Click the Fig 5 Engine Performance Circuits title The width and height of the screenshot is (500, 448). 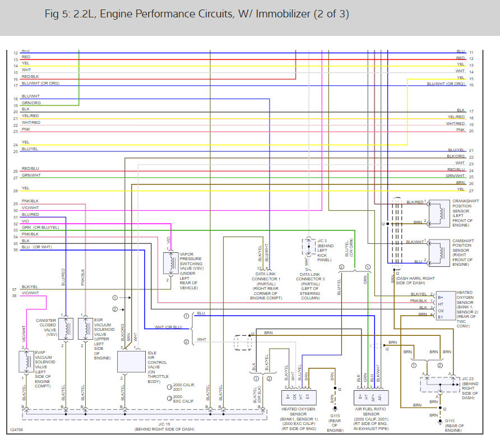pyautogui.click(x=197, y=13)
